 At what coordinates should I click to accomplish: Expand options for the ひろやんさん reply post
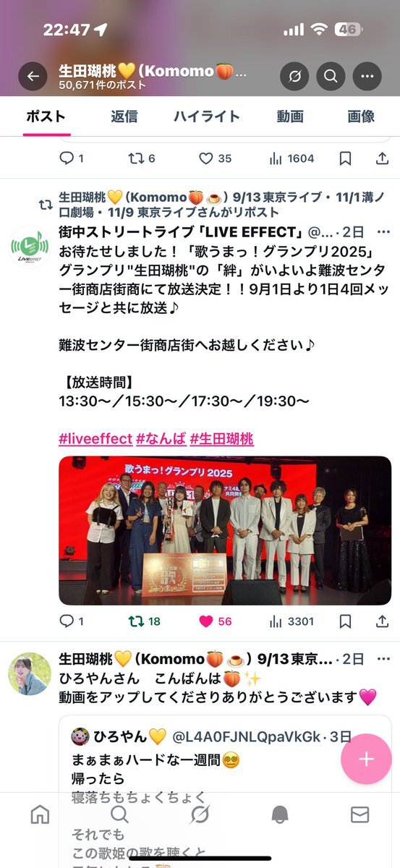(x=384, y=659)
